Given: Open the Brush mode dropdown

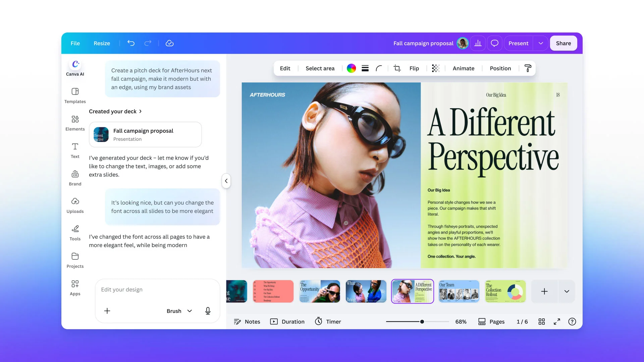Looking at the screenshot, I should [179, 311].
